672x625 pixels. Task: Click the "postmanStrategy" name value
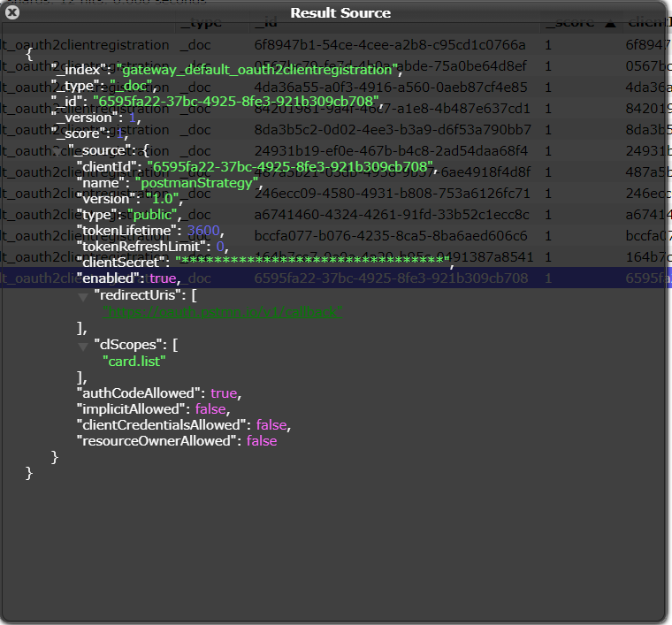pos(197,182)
